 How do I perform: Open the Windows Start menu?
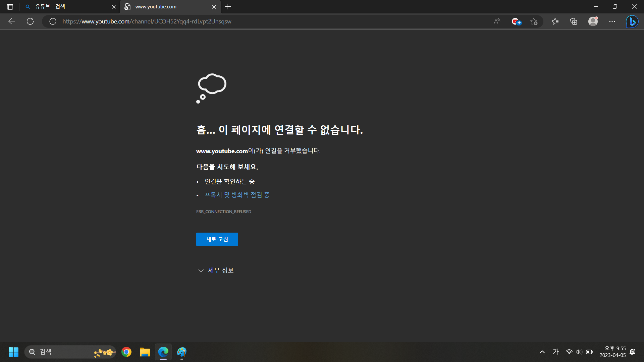13,352
